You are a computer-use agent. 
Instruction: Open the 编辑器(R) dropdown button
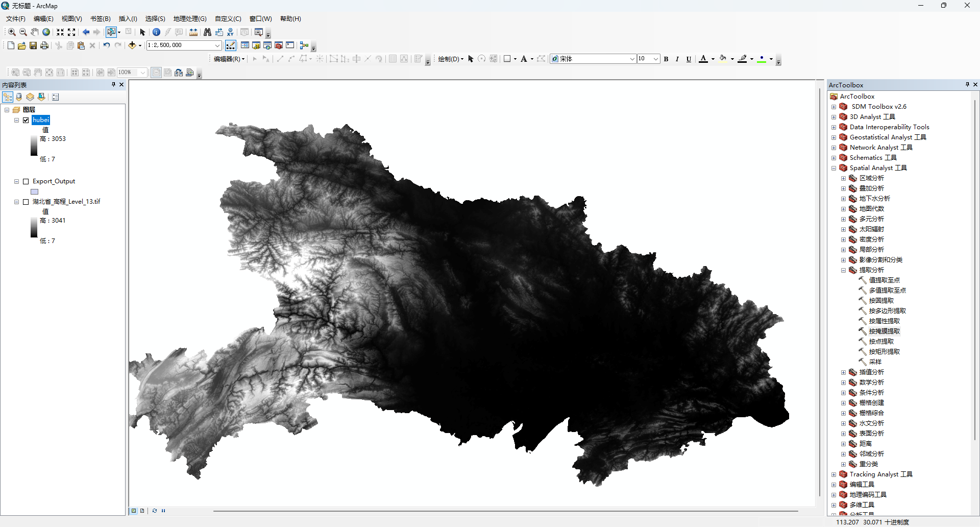tap(229, 59)
